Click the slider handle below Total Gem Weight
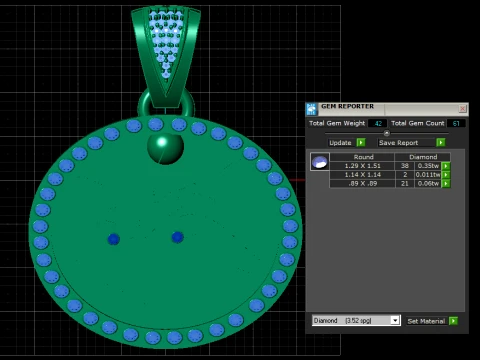Image resolution: width=480 pixels, height=360 pixels. point(387,133)
